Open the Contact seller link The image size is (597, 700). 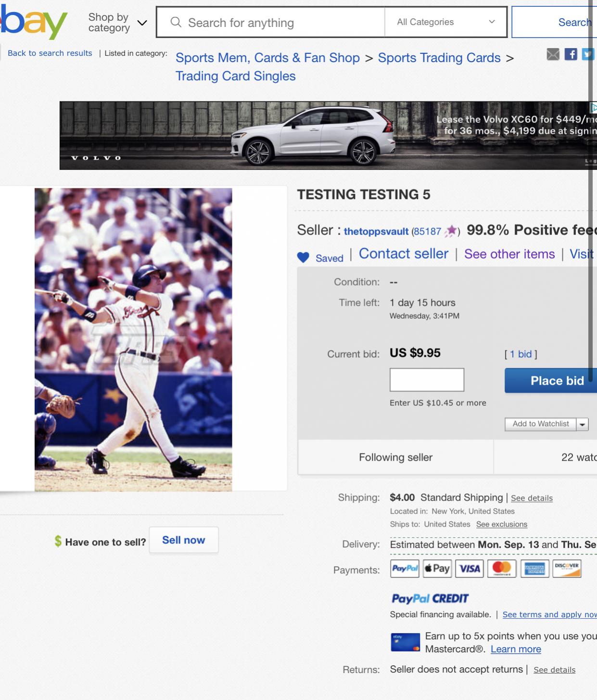pyautogui.click(x=404, y=254)
